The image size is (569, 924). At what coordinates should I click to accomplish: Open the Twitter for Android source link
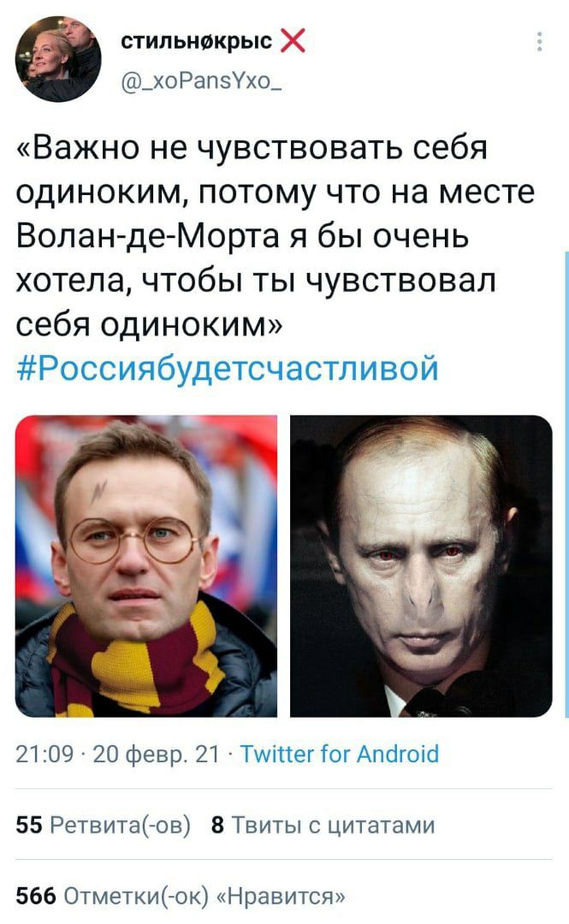340,754
